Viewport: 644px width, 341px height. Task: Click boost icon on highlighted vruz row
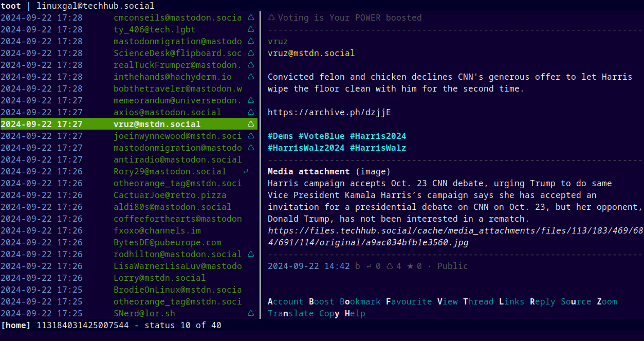251,124
